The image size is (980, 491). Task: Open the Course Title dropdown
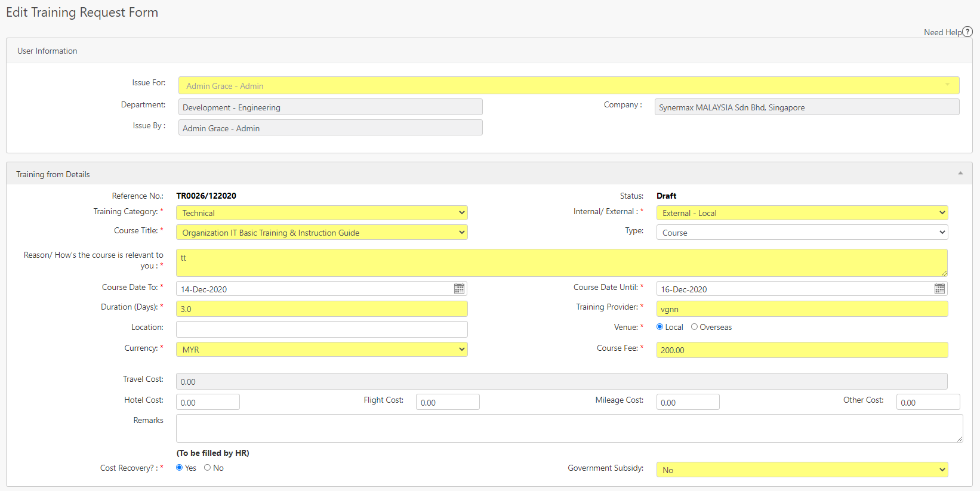coord(322,232)
